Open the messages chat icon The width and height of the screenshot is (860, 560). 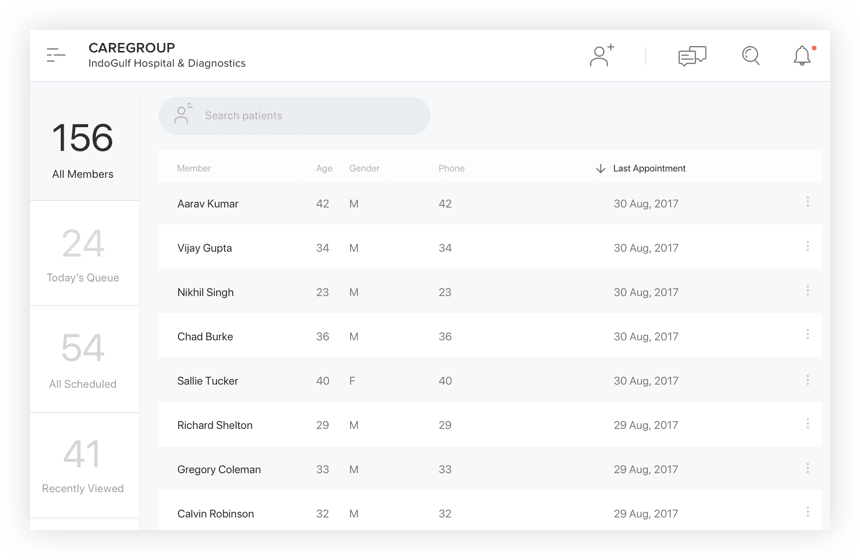point(692,56)
